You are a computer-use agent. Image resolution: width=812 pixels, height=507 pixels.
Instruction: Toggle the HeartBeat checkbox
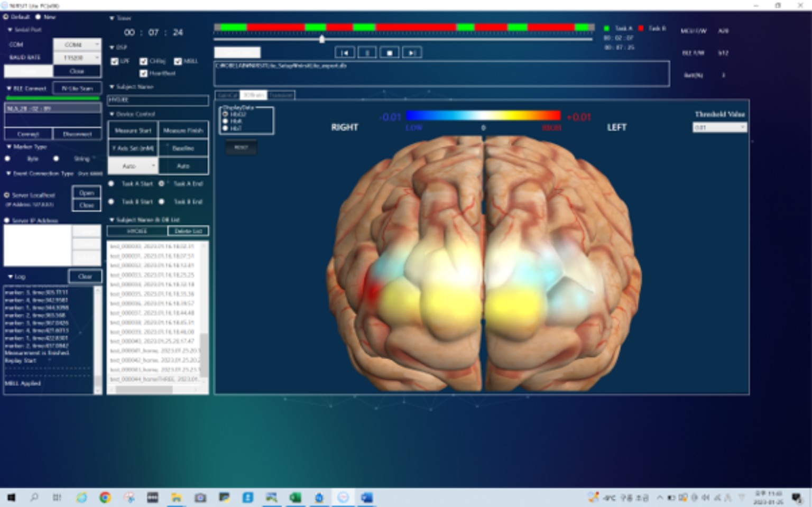point(143,73)
